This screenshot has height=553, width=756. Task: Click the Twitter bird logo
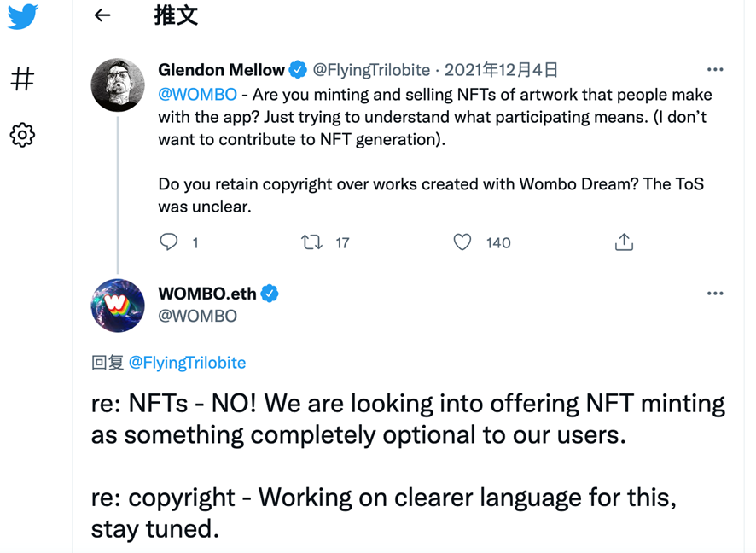tap(23, 17)
